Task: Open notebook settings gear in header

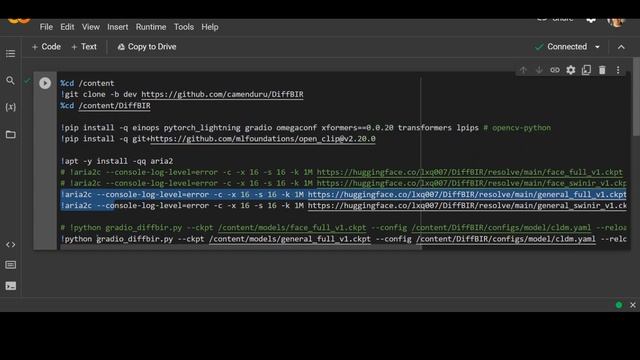Action: tap(591, 20)
